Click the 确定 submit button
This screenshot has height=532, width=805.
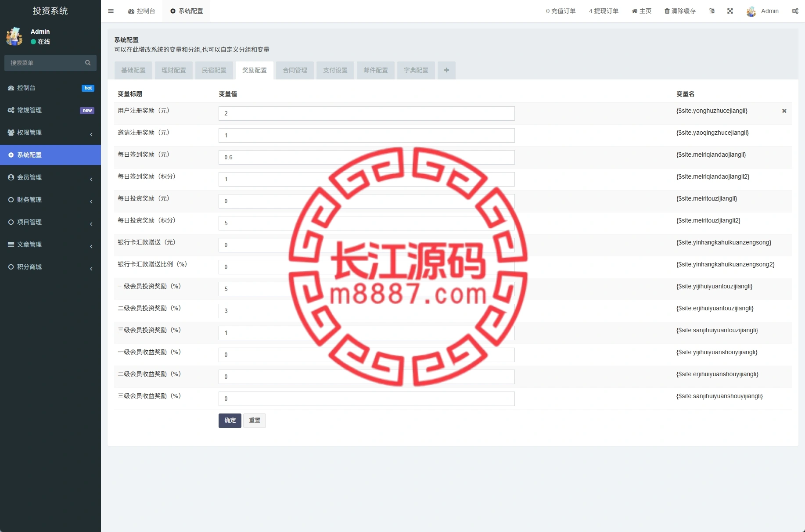tap(230, 421)
